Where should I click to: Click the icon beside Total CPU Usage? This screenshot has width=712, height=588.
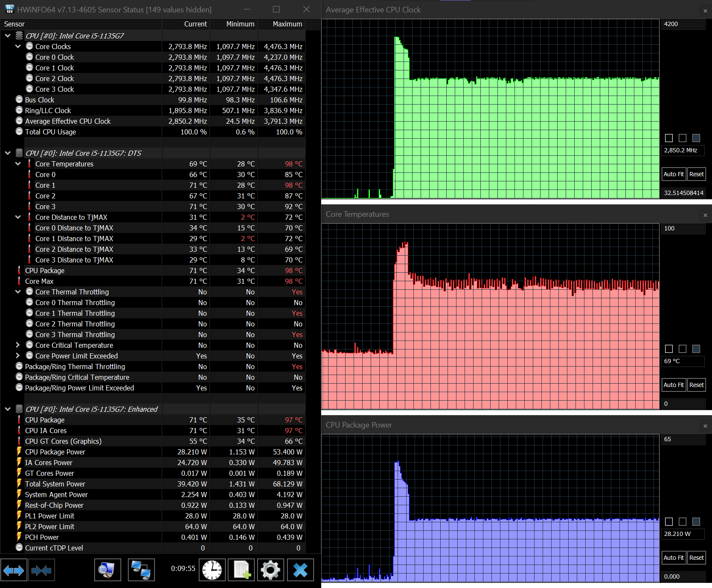(x=19, y=131)
